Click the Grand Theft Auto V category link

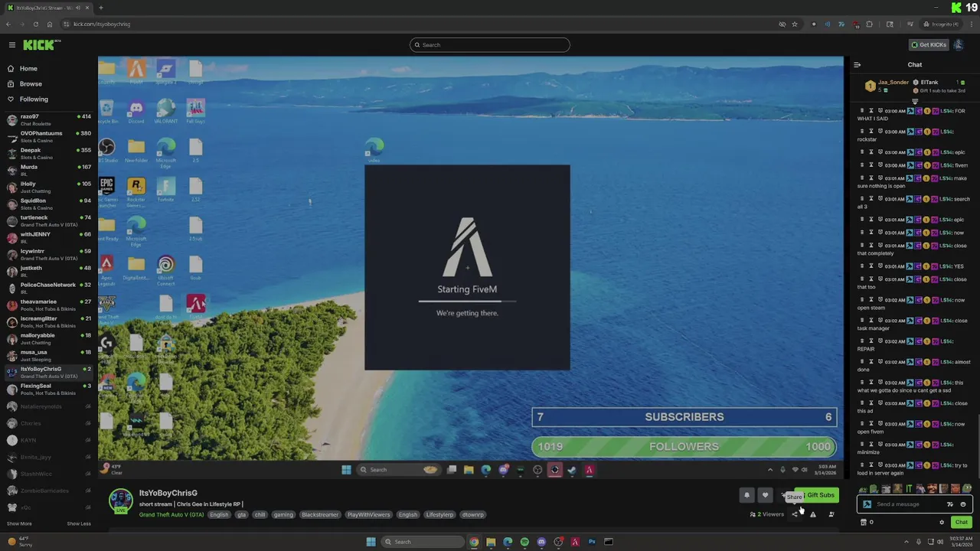(x=171, y=515)
